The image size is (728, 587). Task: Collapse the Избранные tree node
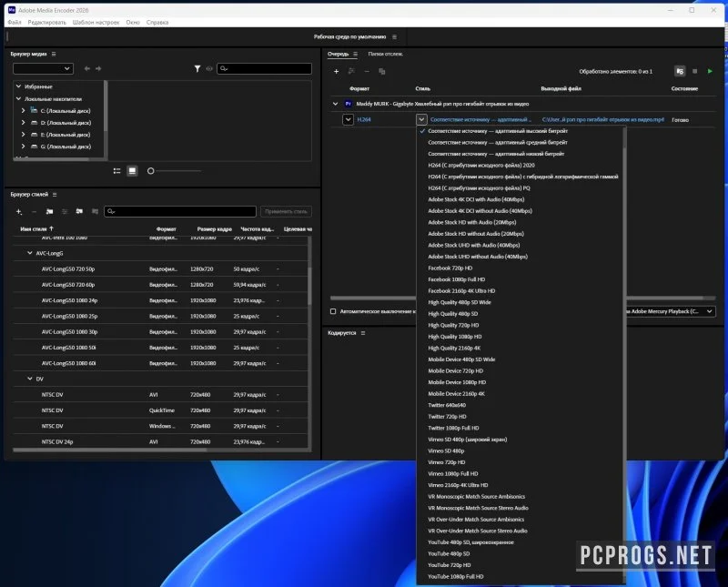[18, 86]
